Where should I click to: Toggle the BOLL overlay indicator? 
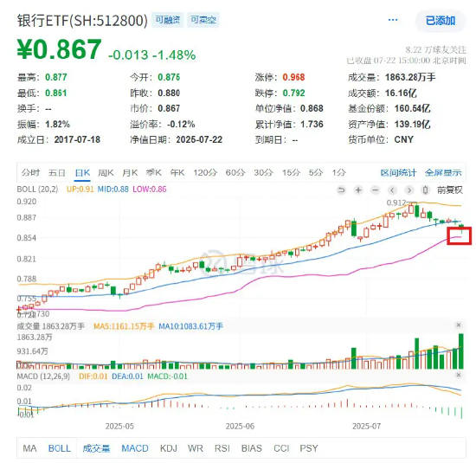coord(60,448)
